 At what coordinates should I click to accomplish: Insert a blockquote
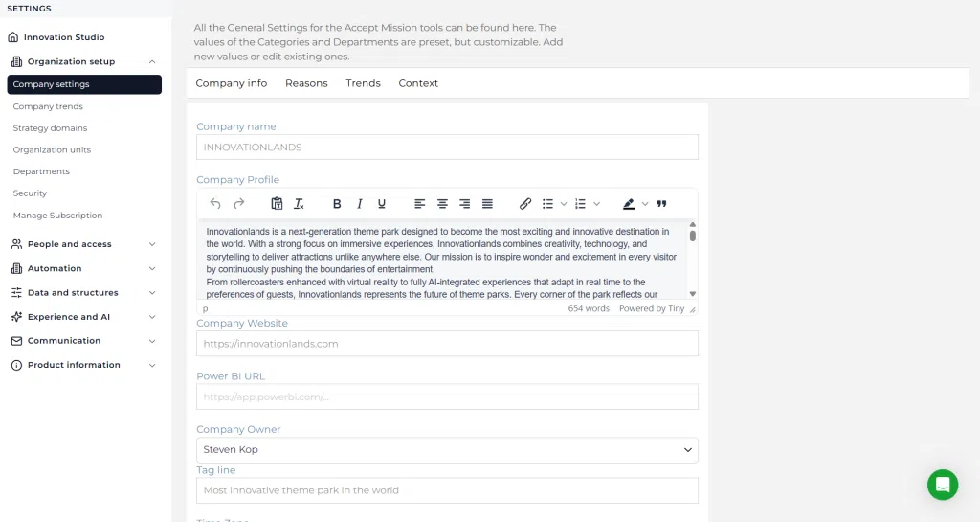point(662,204)
